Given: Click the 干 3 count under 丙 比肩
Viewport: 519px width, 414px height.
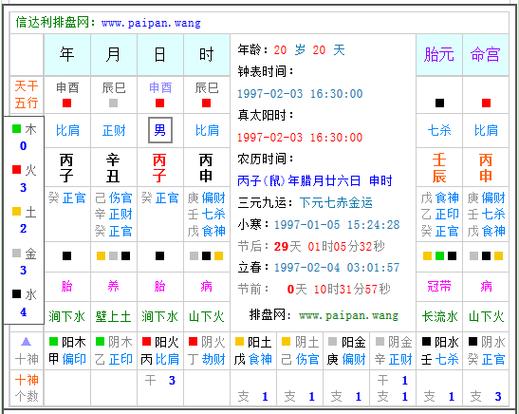Looking at the screenshot, I should coord(160,380).
